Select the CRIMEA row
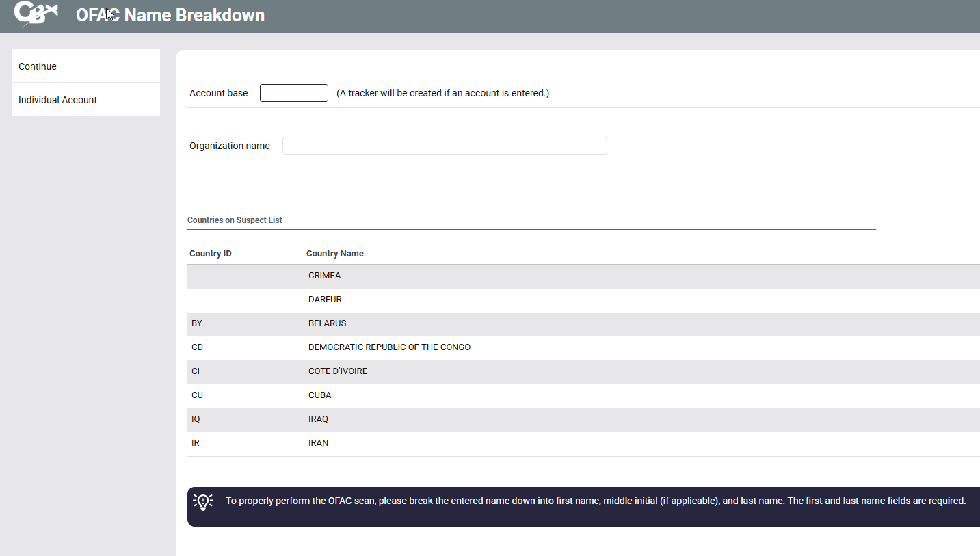980x556 pixels. (x=324, y=276)
